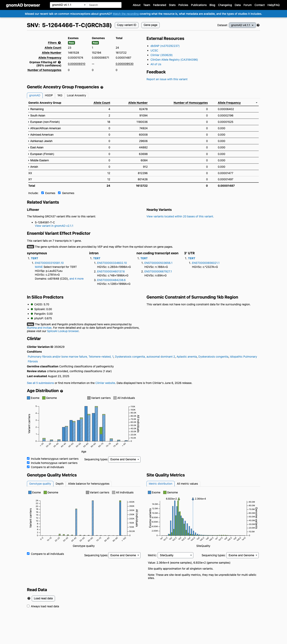287x644 pixels.
Task: Expand the South Asian ancestry group row
Action: coord(37,115)
